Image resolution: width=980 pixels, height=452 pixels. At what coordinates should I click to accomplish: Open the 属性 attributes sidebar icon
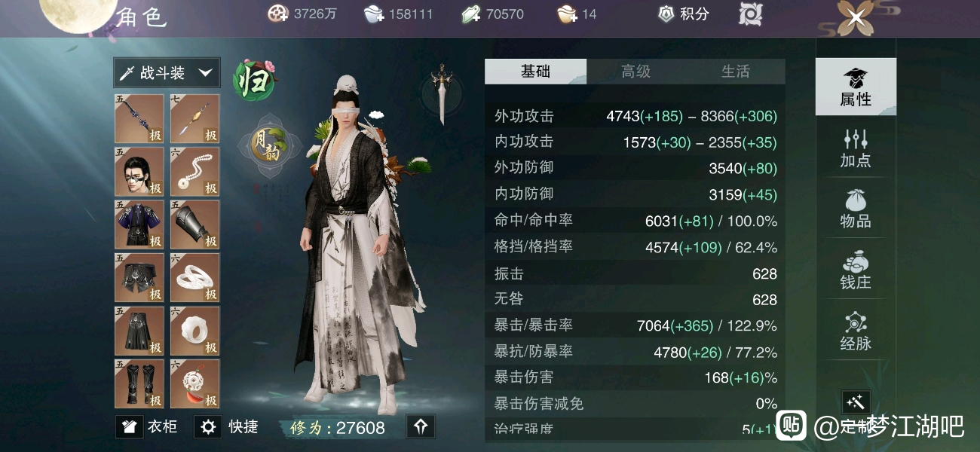[856, 86]
